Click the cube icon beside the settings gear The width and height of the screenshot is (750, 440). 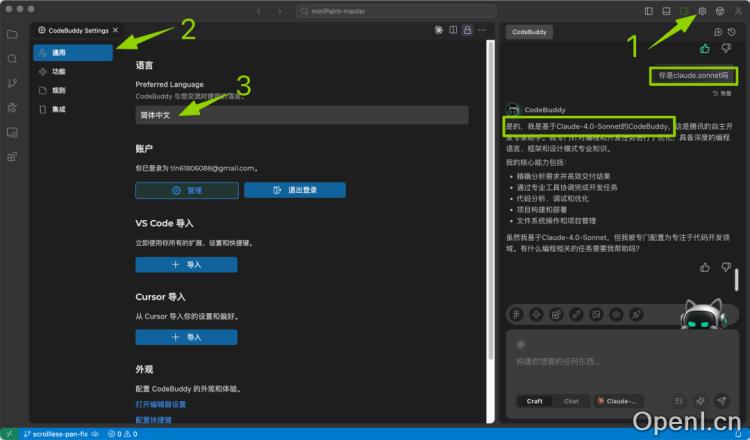click(x=720, y=11)
